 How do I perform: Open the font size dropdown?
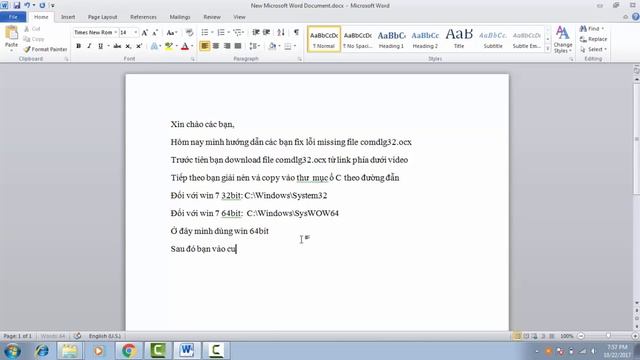coord(136,32)
